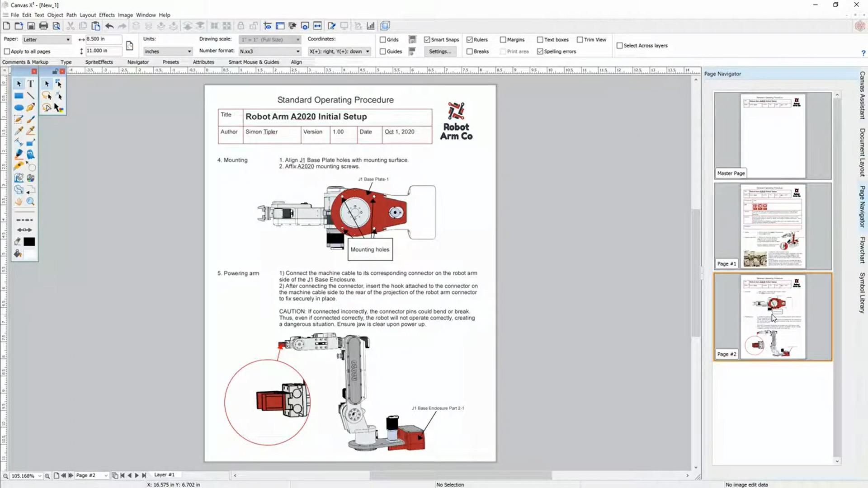Open the Units inches dropdown
The width and height of the screenshot is (868, 488).
click(x=168, y=52)
